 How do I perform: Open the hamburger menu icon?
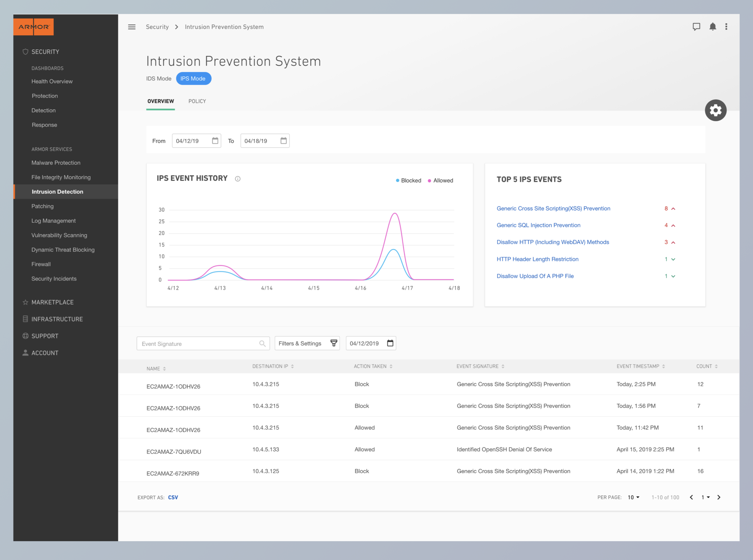click(132, 27)
